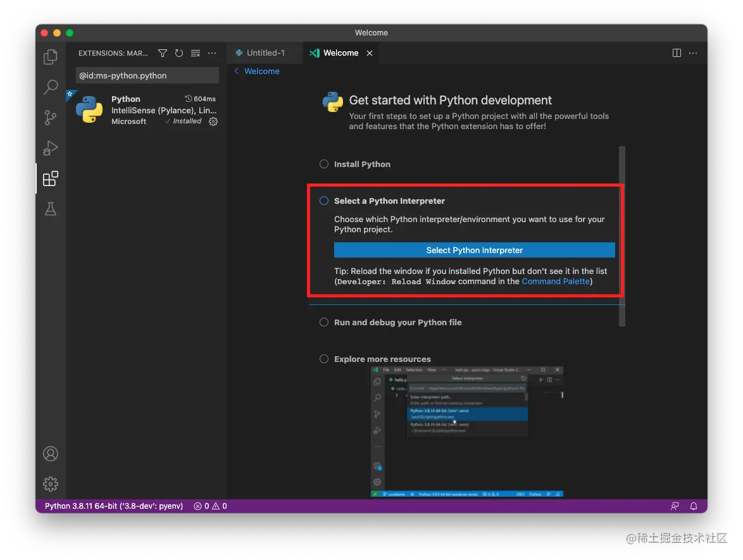Click Microsoft publisher name
This screenshot has height=560, width=743.
[129, 121]
